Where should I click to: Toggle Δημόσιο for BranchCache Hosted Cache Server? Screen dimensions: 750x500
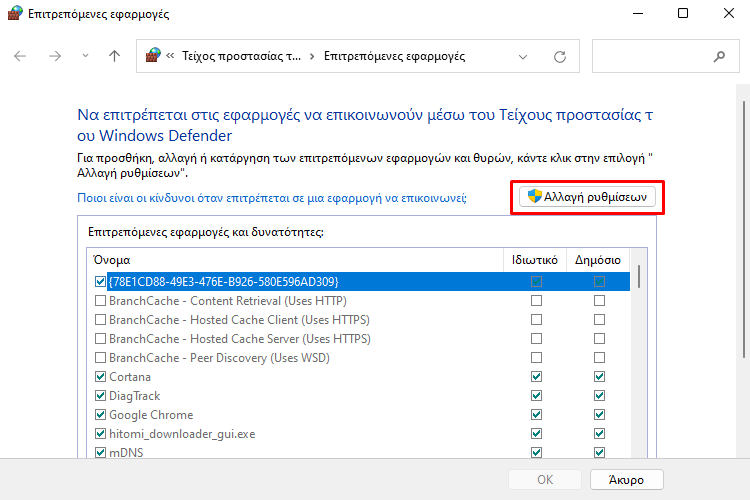[599, 339]
